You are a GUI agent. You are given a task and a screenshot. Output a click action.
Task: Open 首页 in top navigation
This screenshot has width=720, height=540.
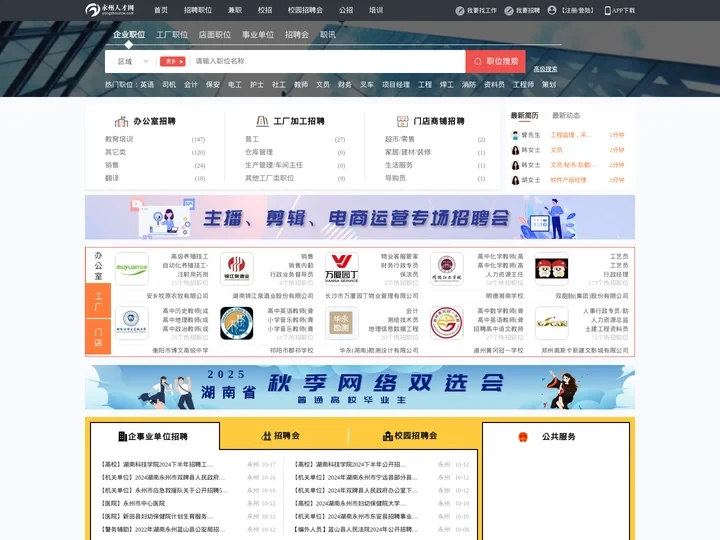161,10
